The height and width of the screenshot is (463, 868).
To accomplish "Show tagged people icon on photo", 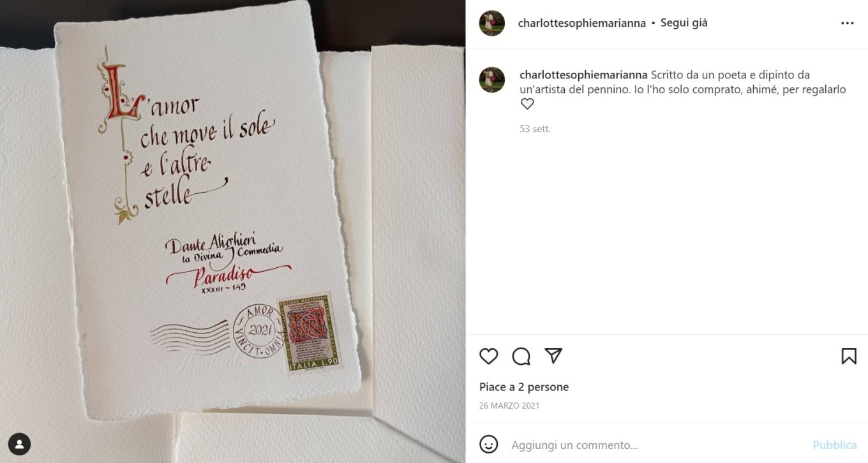I will point(20,444).
